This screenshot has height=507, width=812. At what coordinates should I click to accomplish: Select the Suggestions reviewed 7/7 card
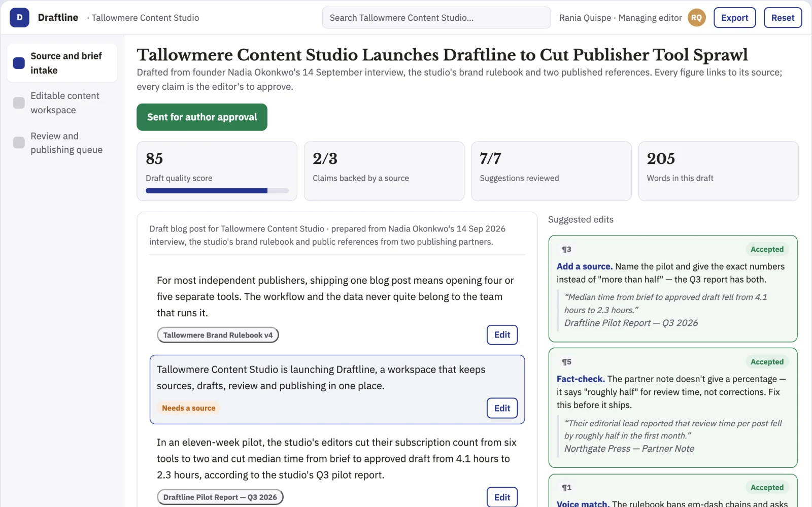551,171
